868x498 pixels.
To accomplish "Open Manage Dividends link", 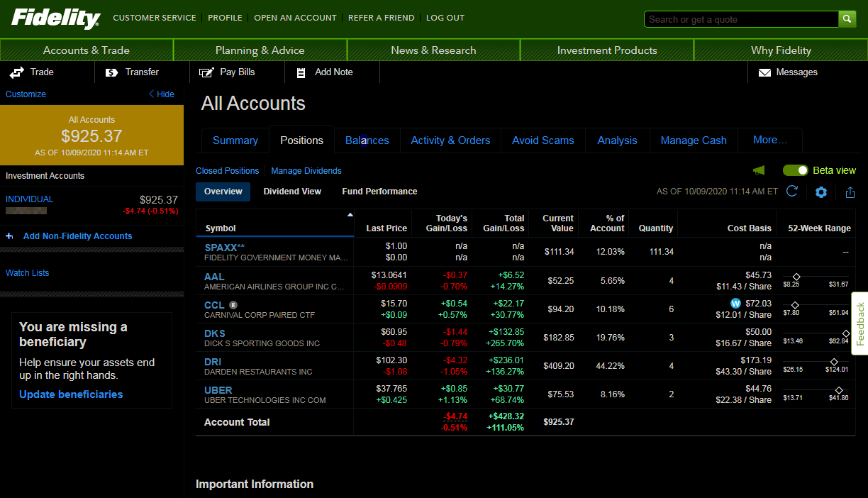I will [x=306, y=171].
